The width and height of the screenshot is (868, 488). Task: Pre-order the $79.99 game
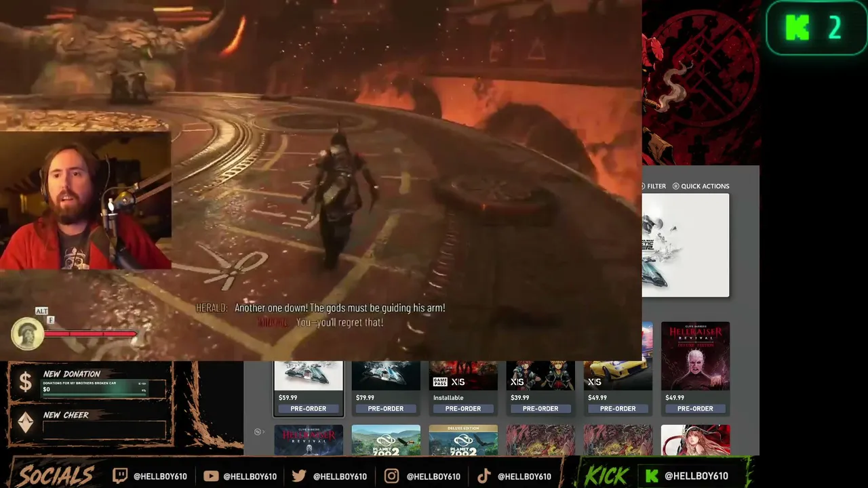(386, 409)
